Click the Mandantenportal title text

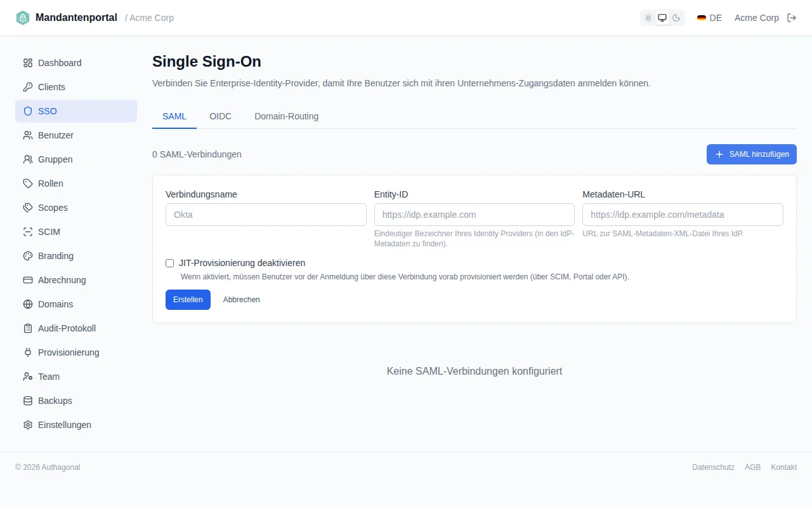point(76,18)
